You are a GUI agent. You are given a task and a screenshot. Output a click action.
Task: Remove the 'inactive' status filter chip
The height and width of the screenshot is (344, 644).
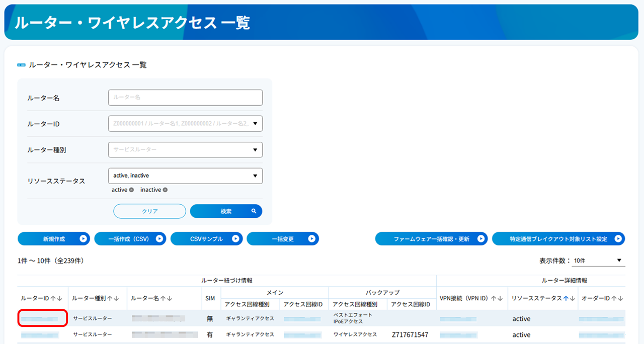[165, 190]
